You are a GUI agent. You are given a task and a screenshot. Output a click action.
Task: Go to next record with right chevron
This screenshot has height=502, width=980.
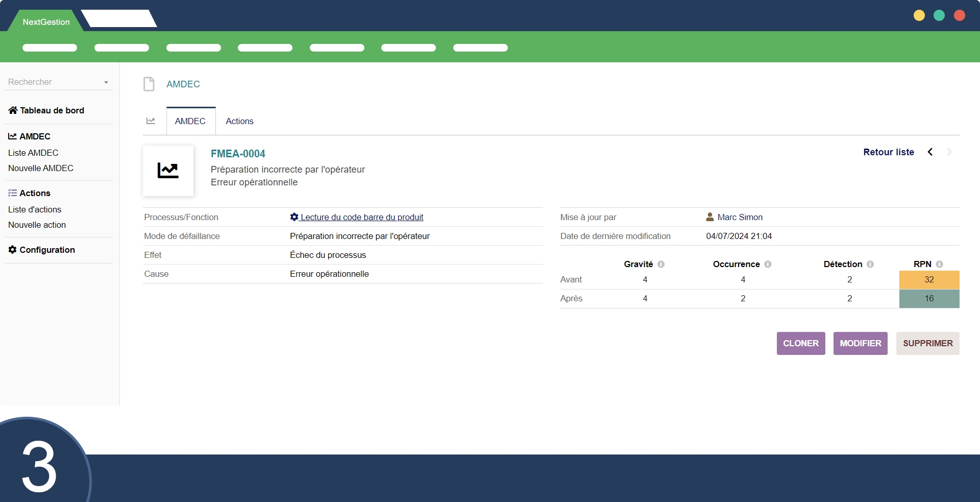tap(949, 152)
